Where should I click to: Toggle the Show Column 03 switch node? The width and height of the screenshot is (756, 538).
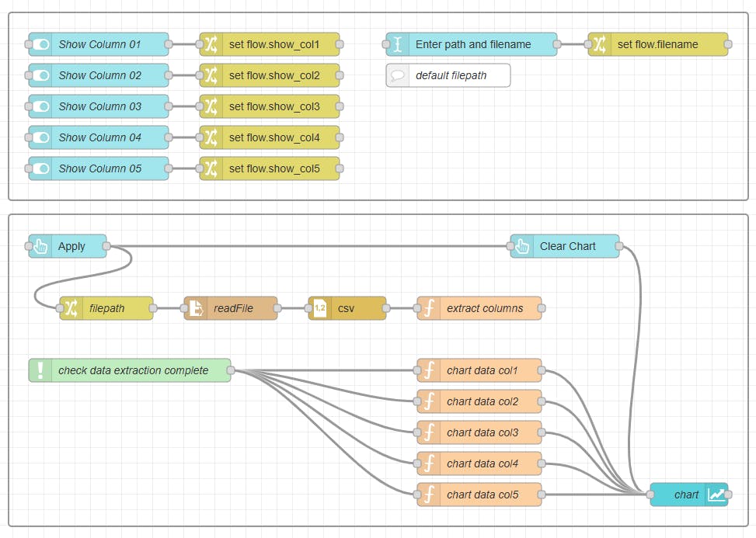(x=41, y=106)
